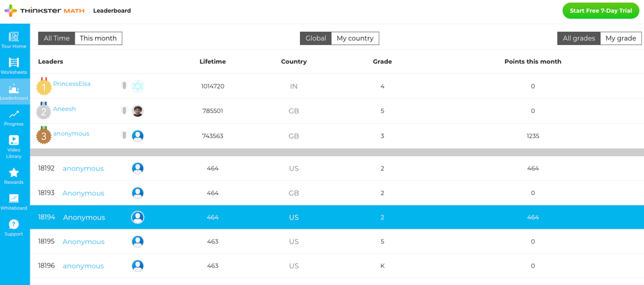Image resolution: width=644 pixels, height=285 pixels.
Task: Click the Leaders column header
Action: (50, 61)
